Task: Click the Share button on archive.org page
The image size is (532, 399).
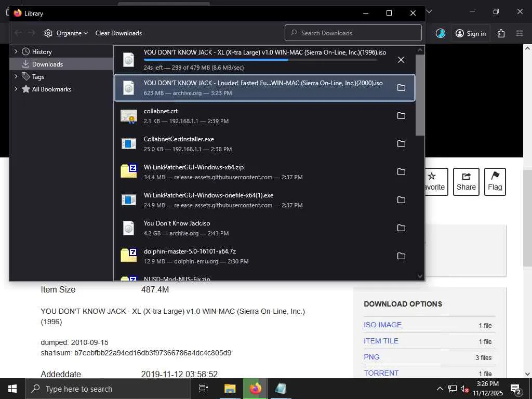Action: click(x=466, y=182)
